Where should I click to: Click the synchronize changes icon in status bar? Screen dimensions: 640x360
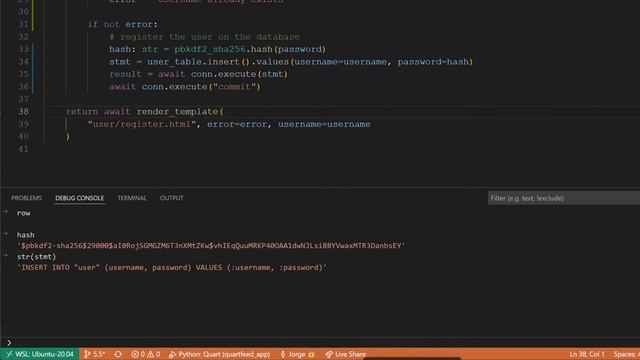[118, 354]
